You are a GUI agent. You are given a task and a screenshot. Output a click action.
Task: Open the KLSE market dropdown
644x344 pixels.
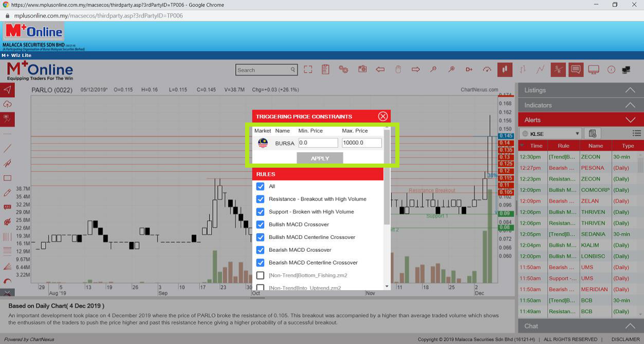pyautogui.click(x=550, y=133)
